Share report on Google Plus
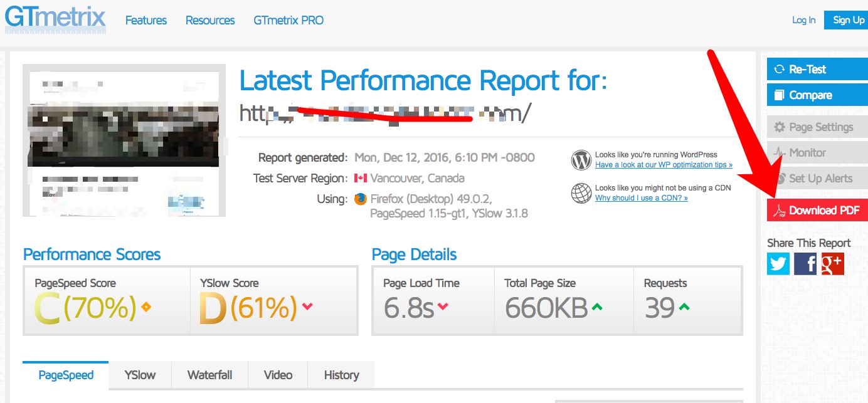The width and height of the screenshot is (868, 403). tap(832, 264)
